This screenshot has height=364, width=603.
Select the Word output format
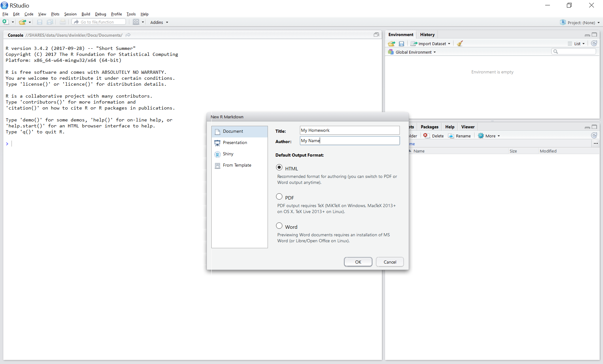click(x=279, y=226)
